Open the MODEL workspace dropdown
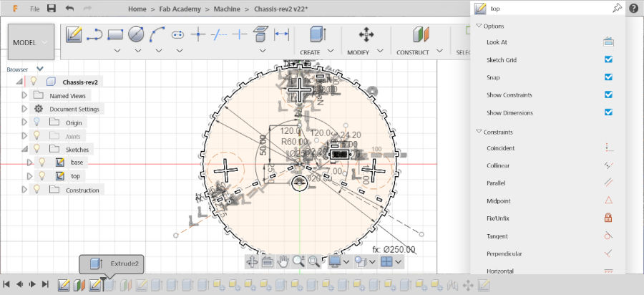The height and width of the screenshot is (295, 644). coord(31,42)
